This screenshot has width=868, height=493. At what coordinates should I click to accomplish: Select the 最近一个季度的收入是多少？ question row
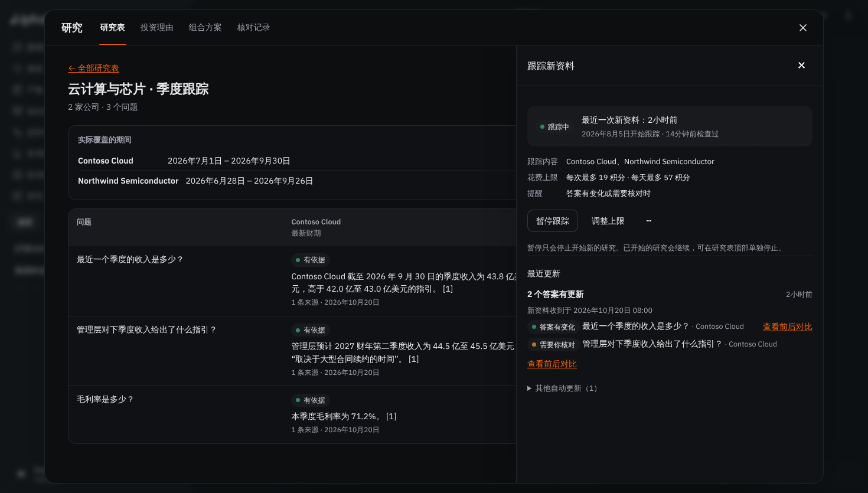pos(292,281)
